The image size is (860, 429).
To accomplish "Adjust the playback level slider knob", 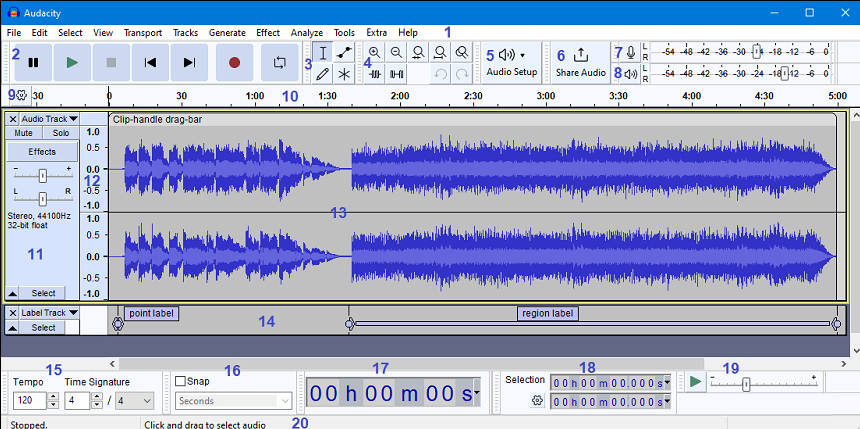I will click(x=785, y=74).
